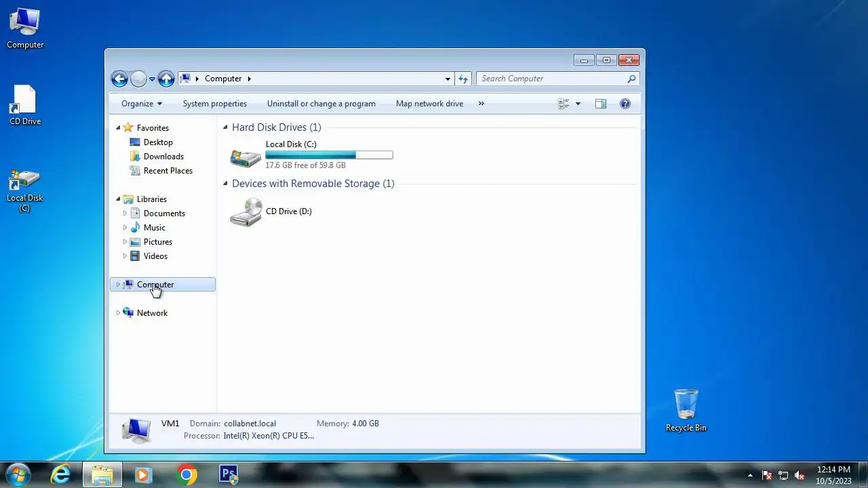Go back with the Back arrow button
The height and width of the screenshot is (488, 868).
[119, 79]
